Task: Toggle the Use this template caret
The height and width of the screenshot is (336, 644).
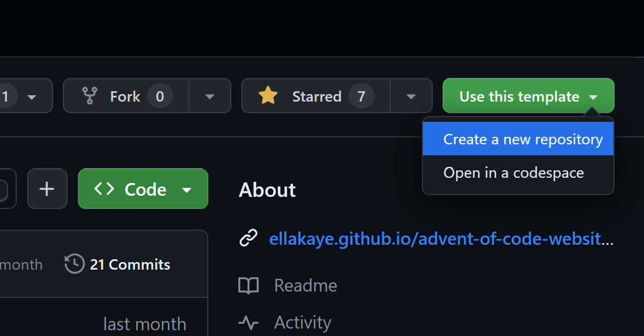Action: pyautogui.click(x=593, y=97)
